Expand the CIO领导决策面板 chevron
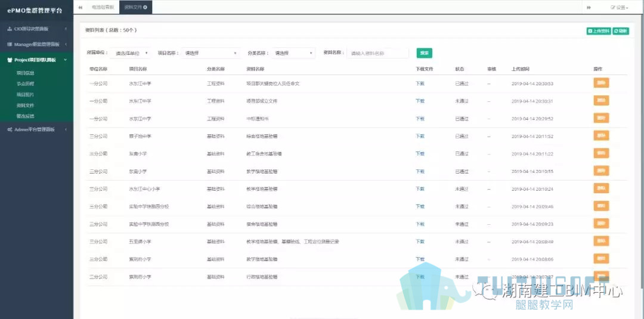Image resolution: width=644 pixels, height=319 pixels. (x=66, y=29)
